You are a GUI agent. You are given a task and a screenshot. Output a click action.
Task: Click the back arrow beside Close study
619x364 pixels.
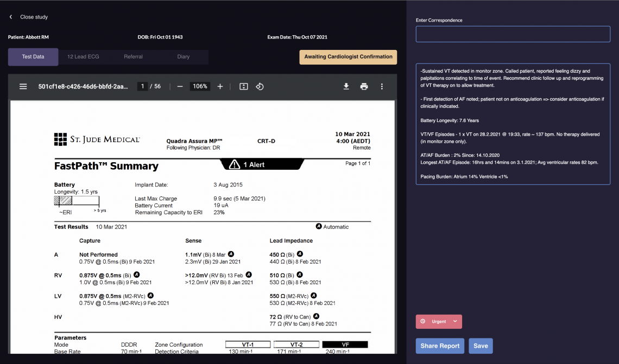11,17
